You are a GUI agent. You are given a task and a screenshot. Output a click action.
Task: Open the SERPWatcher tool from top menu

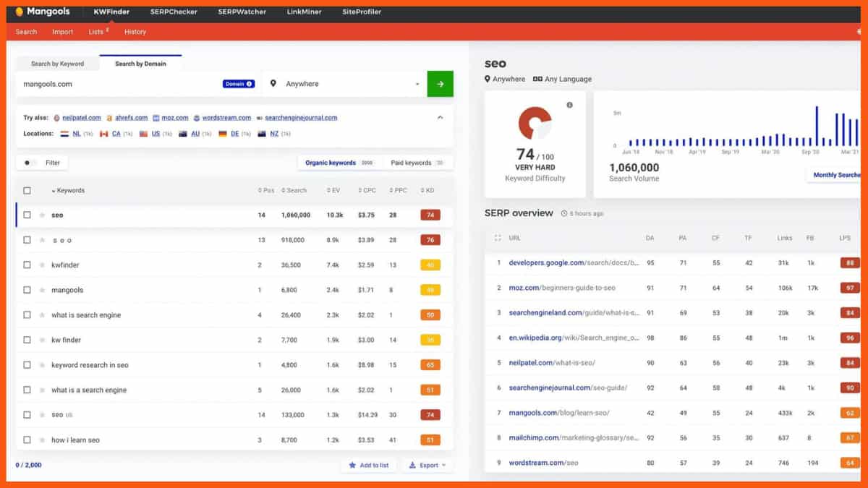[242, 11]
